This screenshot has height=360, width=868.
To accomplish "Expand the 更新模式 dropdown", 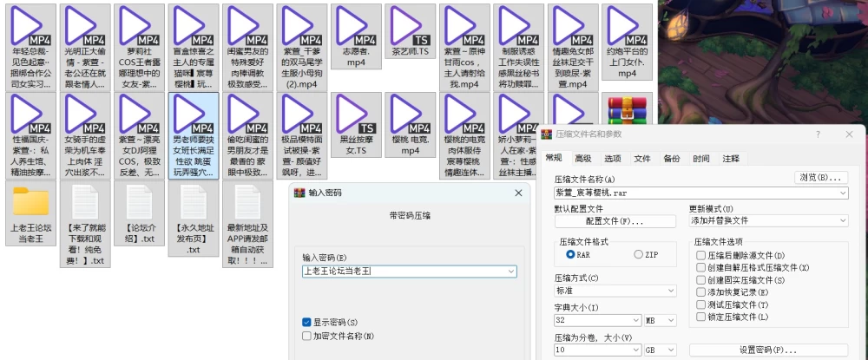I will click(768, 220).
